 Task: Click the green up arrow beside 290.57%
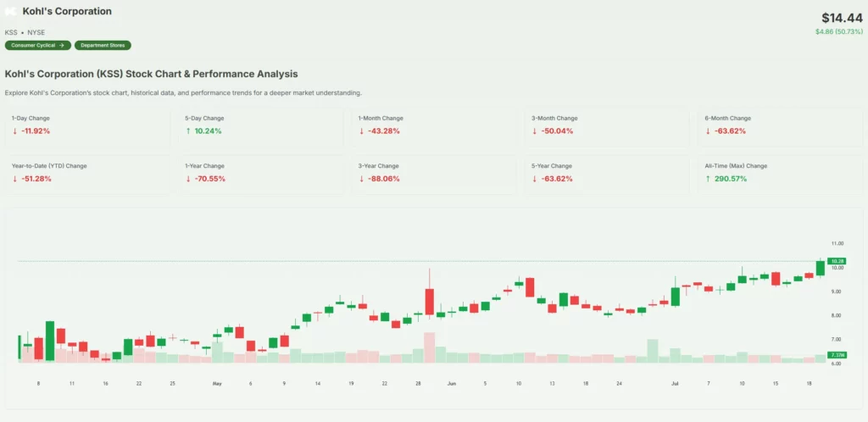click(x=708, y=179)
